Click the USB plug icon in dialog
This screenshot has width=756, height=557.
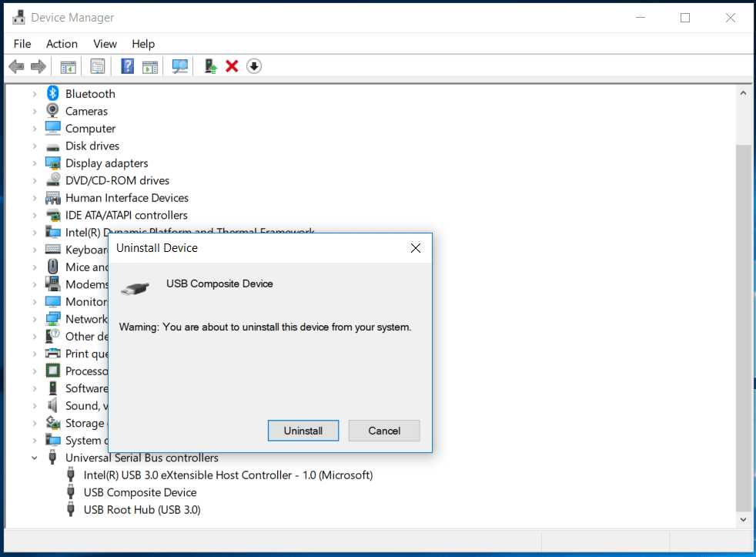135,289
